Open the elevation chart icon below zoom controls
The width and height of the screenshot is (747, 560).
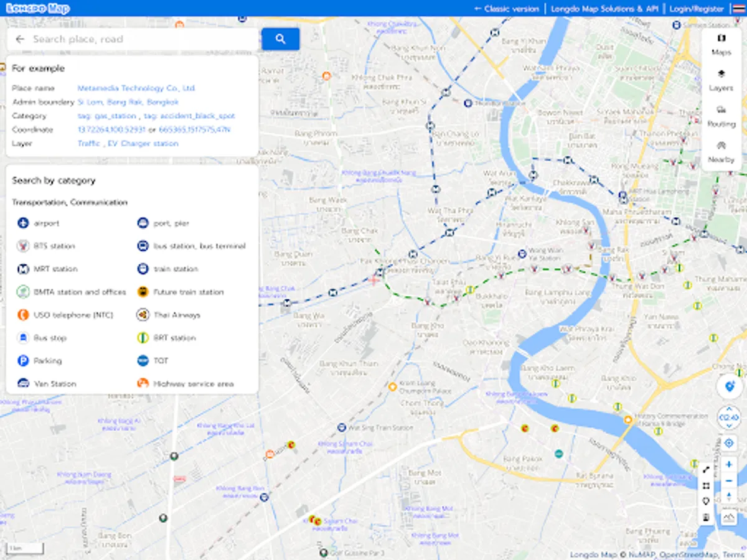[x=729, y=516]
